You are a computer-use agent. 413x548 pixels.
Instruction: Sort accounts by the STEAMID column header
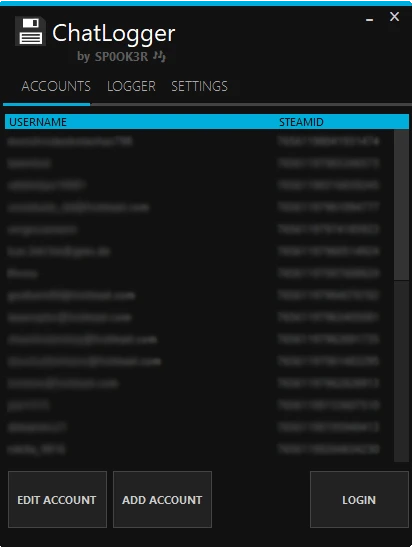coord(301,122)
